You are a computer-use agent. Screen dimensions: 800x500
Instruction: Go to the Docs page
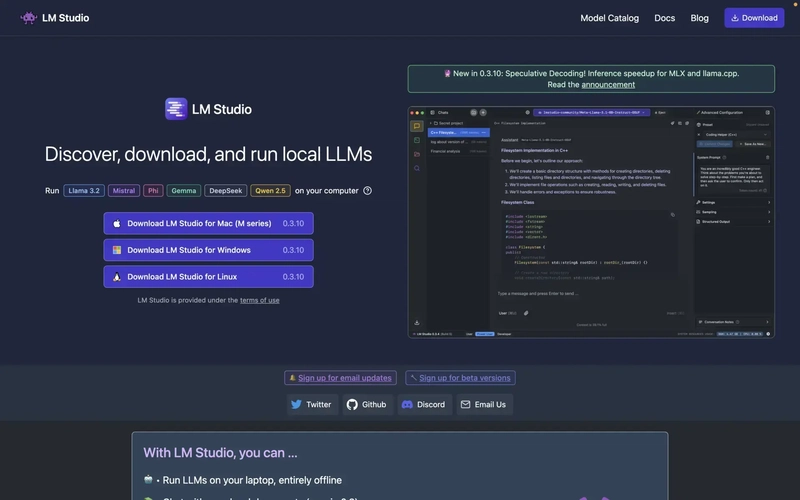pyautogui.click(x=664, y=18)
